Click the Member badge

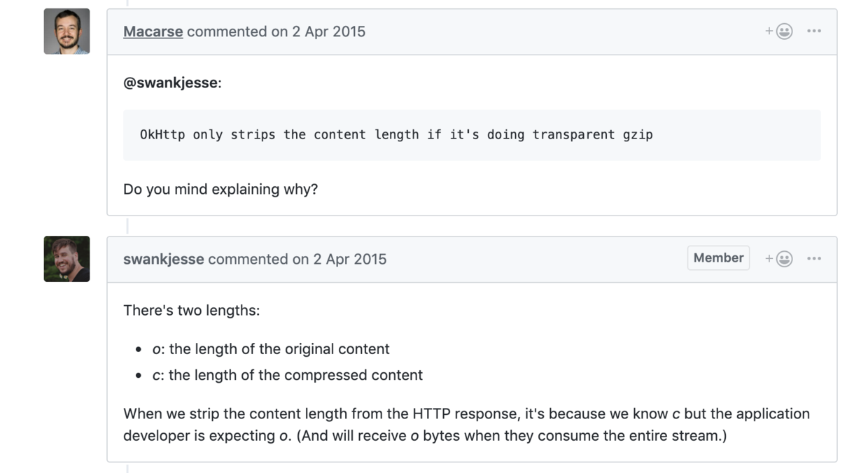[x=718, y=258]
